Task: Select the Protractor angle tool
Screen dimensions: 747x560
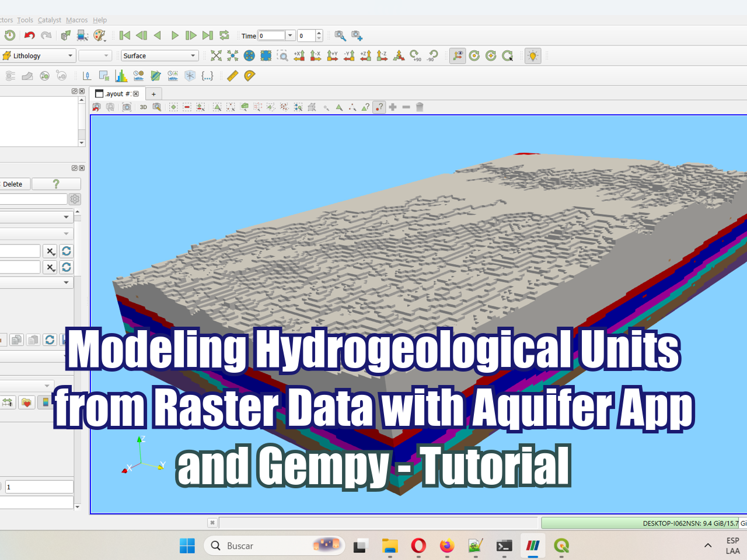Action: tap(249, 76)
